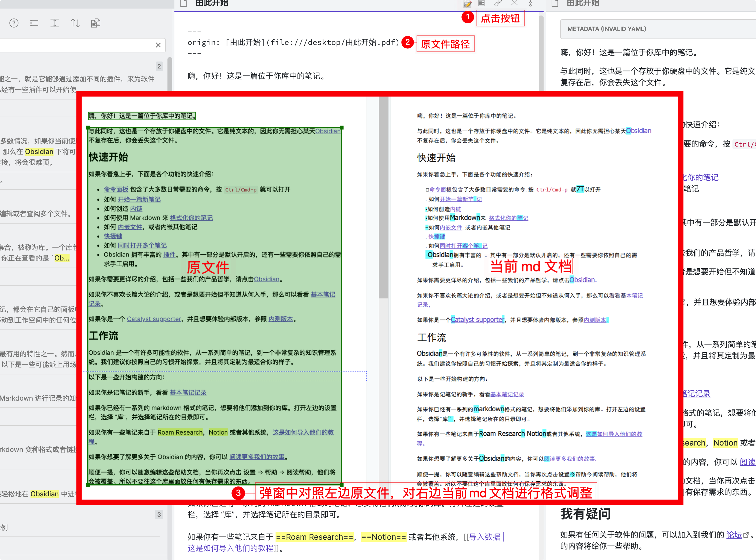The height and width of the screenshot is (560, 756).
Task: Open 同时打开多个笔记 link in popup left pane
Action: [x=142, y=245]
